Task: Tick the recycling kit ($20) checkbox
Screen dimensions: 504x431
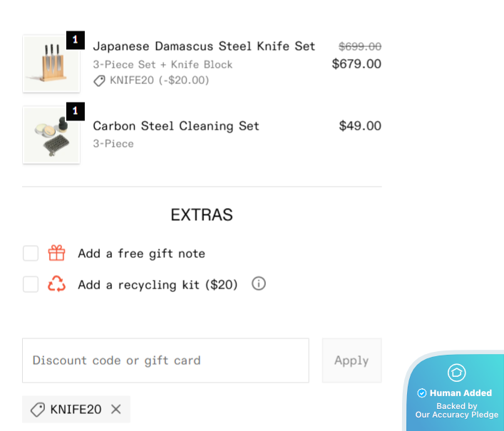Action: point(31,284)
